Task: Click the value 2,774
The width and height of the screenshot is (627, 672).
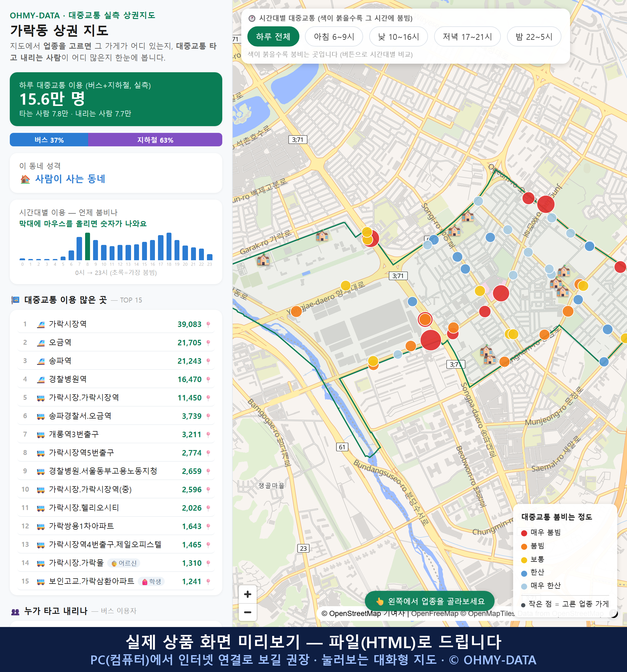Action: coord(192,453)
